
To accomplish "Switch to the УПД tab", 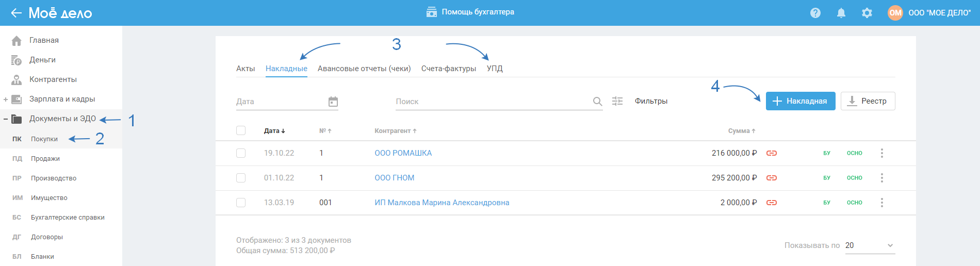I will (x=495, y=69).
